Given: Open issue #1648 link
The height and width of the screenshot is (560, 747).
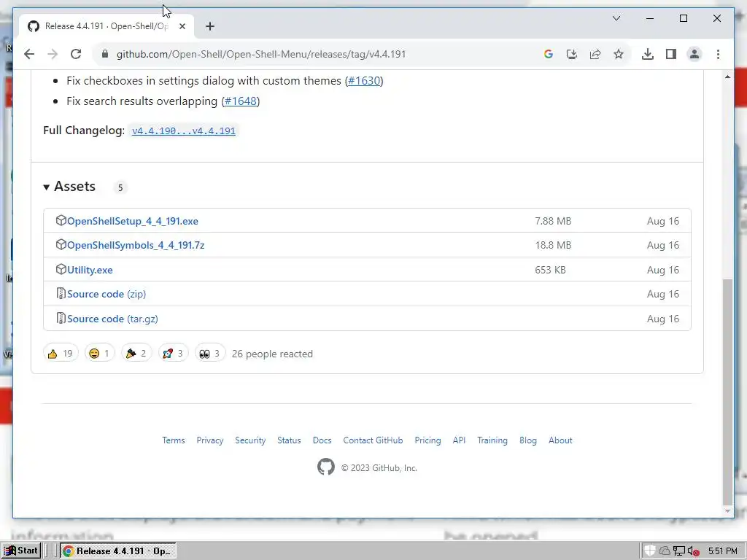Looking at the screenshot, I should tap(241, 101).
